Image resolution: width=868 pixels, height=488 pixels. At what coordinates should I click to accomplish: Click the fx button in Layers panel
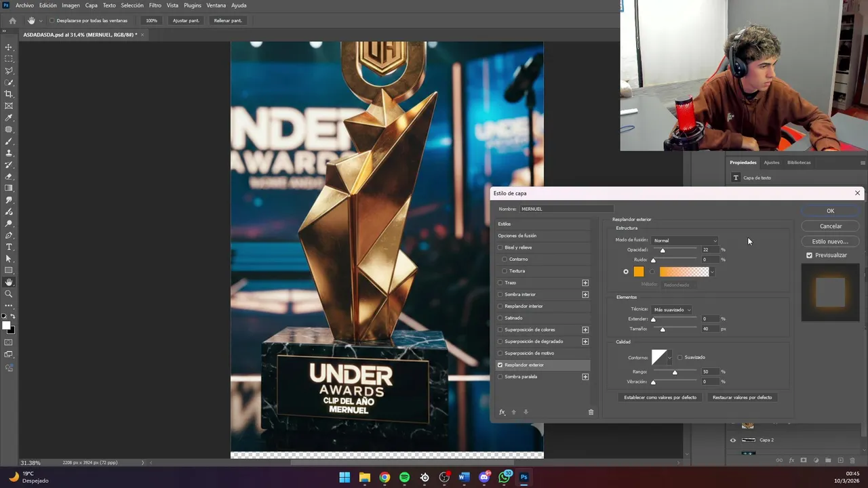tap(791, 460)
